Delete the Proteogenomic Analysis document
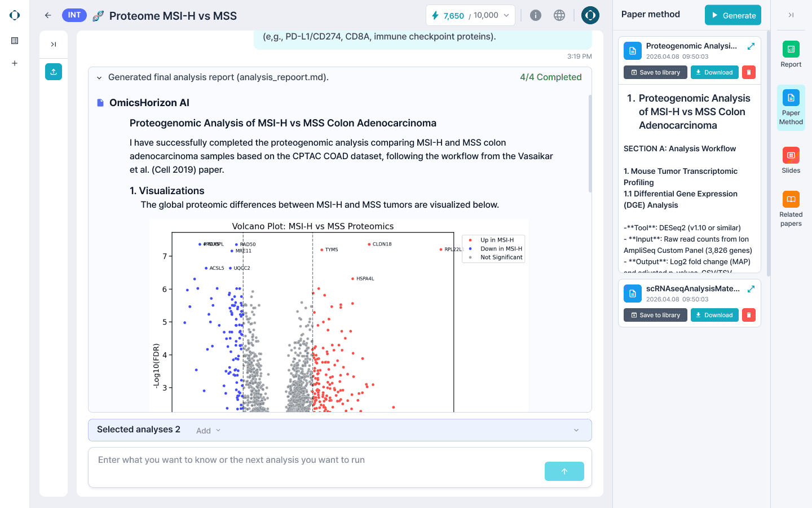The image size is (812, 508). pyautogui.click(x=749, y=72)
